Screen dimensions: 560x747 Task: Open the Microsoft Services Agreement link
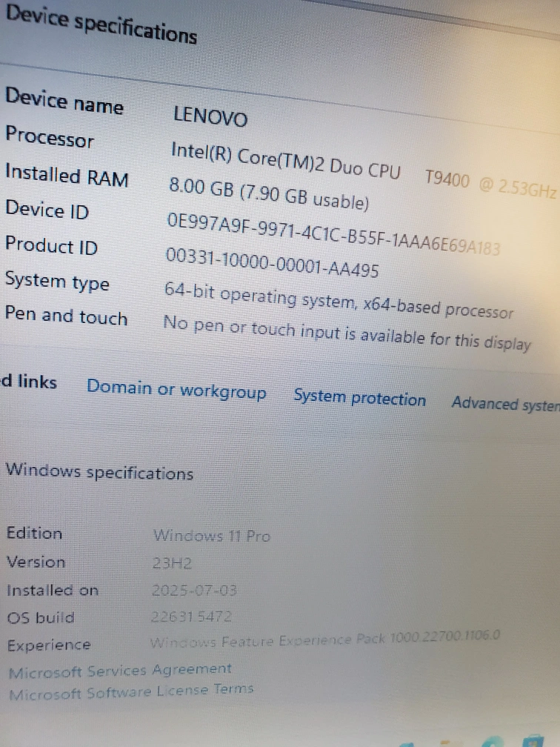coord(120,670)
